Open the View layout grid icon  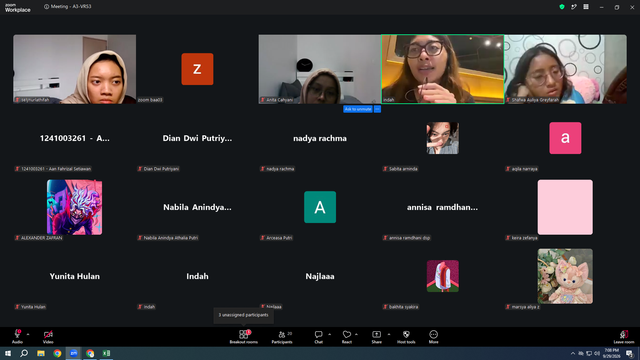tap(586, 7)
